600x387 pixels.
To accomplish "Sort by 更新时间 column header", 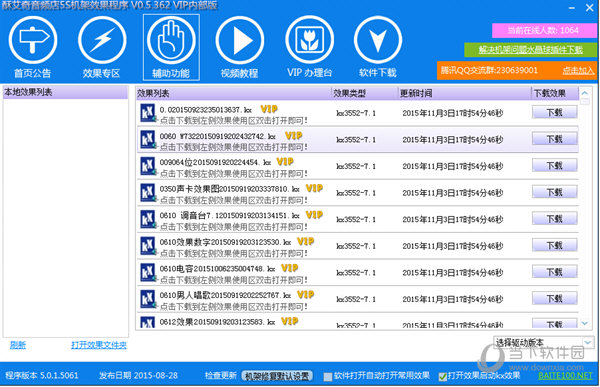I will coord(464,93).
